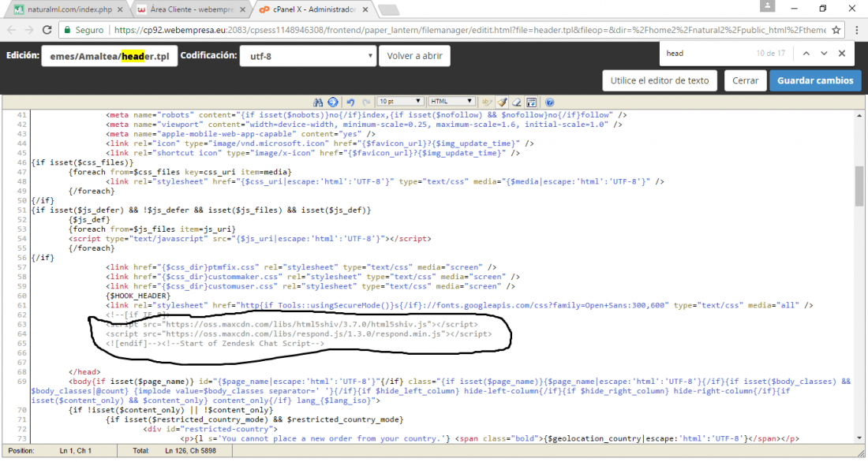This screenshot has width=868, height=462.
Task: Click the 'respond.min.js' script line
Action: point(299,333)
